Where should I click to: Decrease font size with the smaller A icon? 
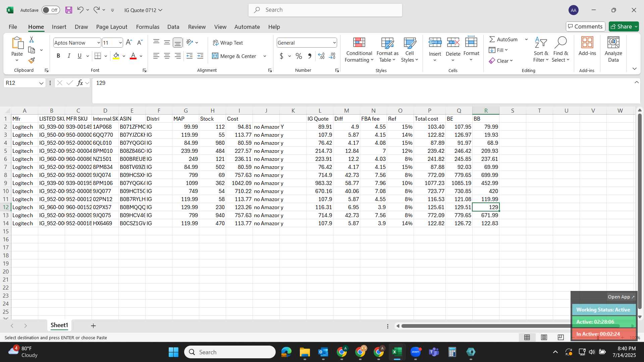(x=140, y=43)
